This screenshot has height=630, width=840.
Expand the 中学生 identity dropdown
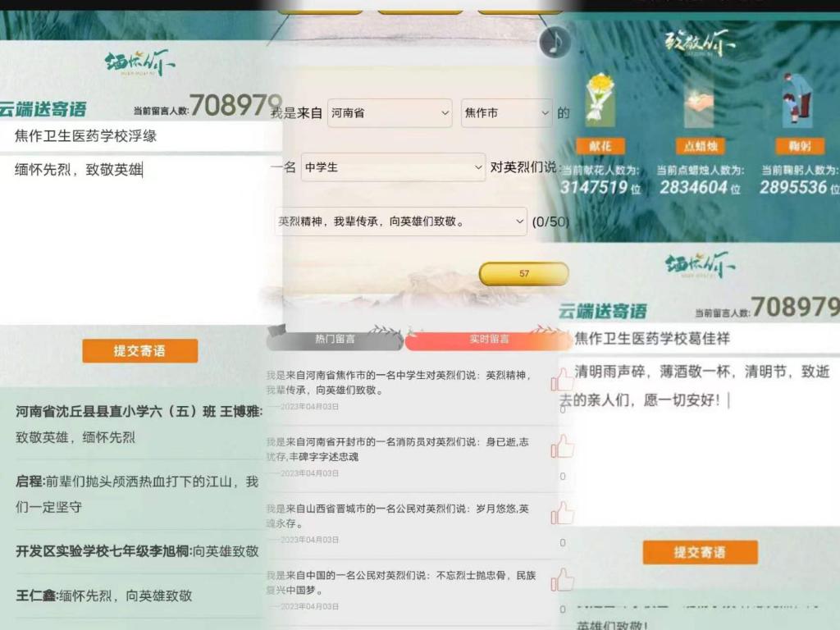point(393,167)
